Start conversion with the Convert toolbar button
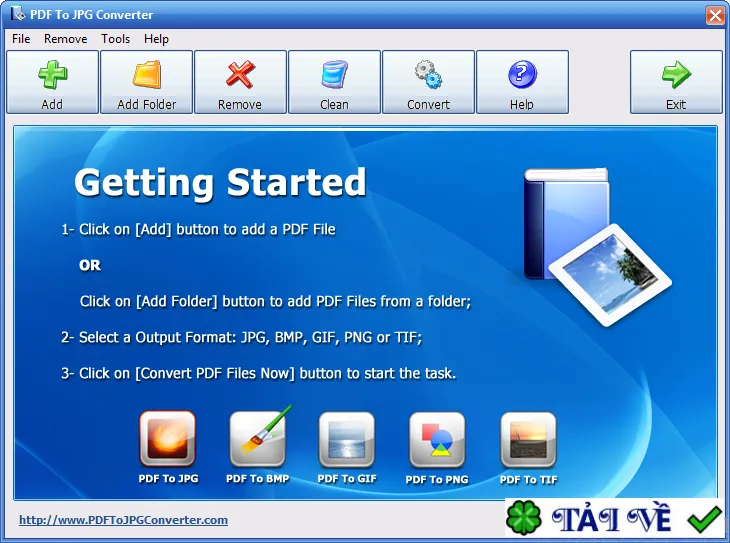Screen dimensions: 730x543 428,82
